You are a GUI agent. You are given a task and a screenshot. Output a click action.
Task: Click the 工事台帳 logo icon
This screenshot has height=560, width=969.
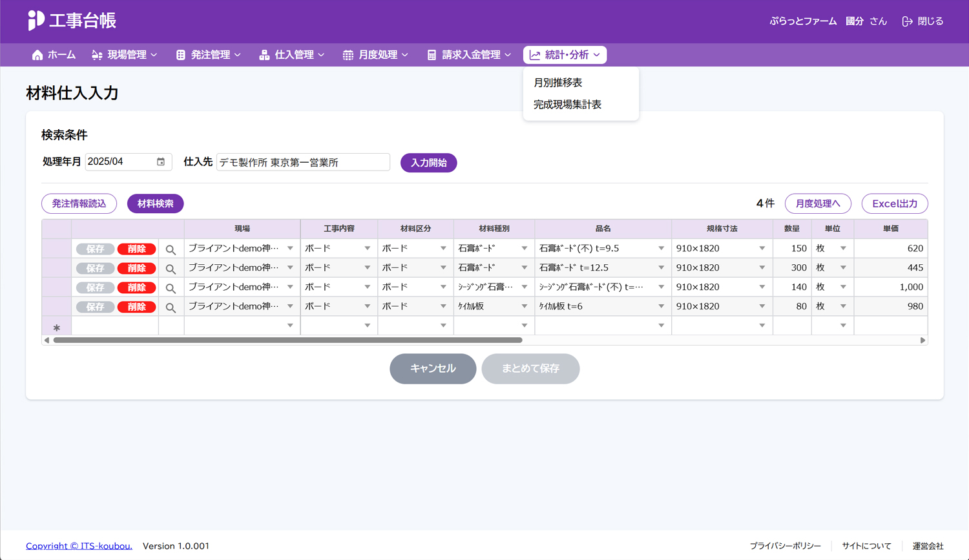[x=36, y=21]
